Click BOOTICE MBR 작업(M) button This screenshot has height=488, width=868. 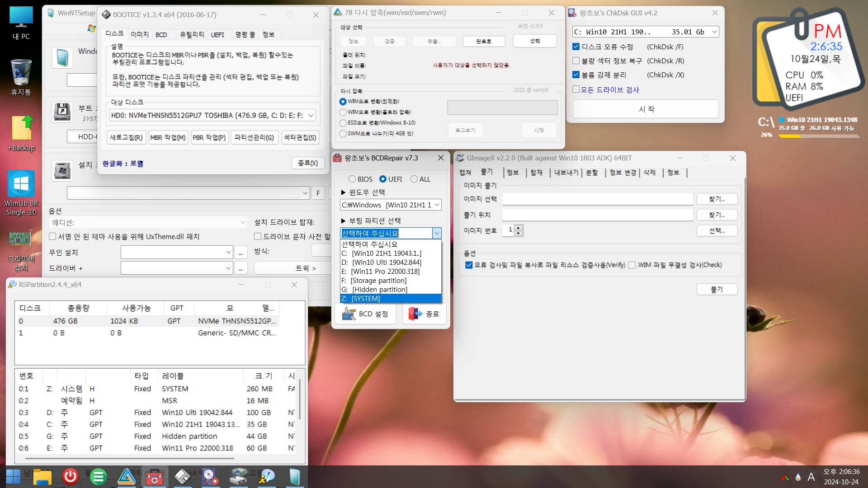coord(168,137)
